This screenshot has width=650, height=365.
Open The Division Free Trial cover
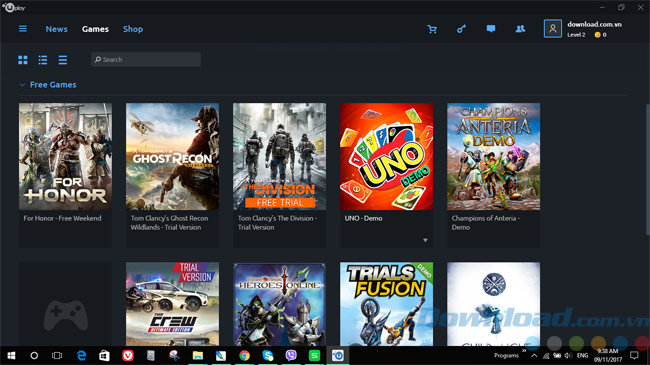(x=279, y=156)
